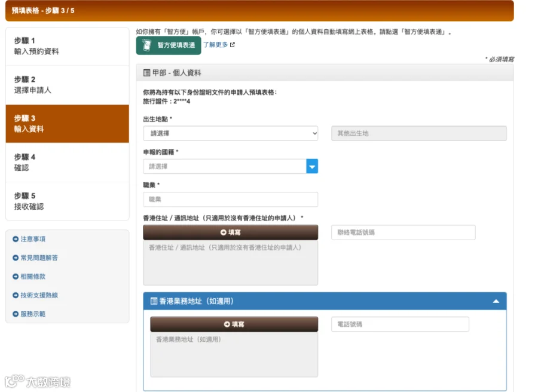538x392 pixels.
Task: Click arrow icon next to 注意事項
Action: click(16, 239)
